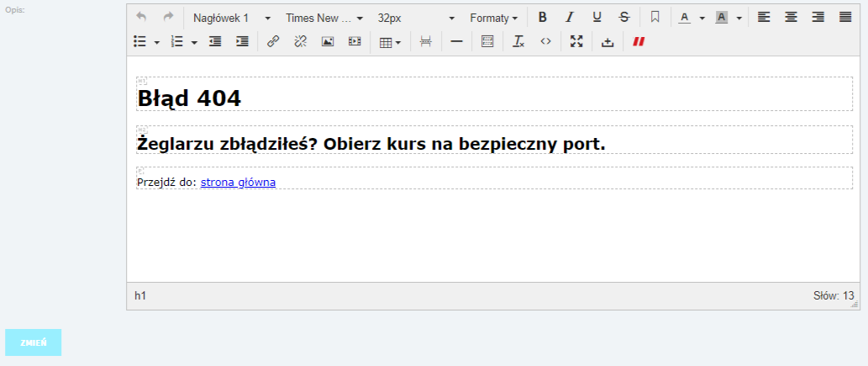Clear formatting with Tx icon
Viewport: 868px width, 366px height.
518,41
